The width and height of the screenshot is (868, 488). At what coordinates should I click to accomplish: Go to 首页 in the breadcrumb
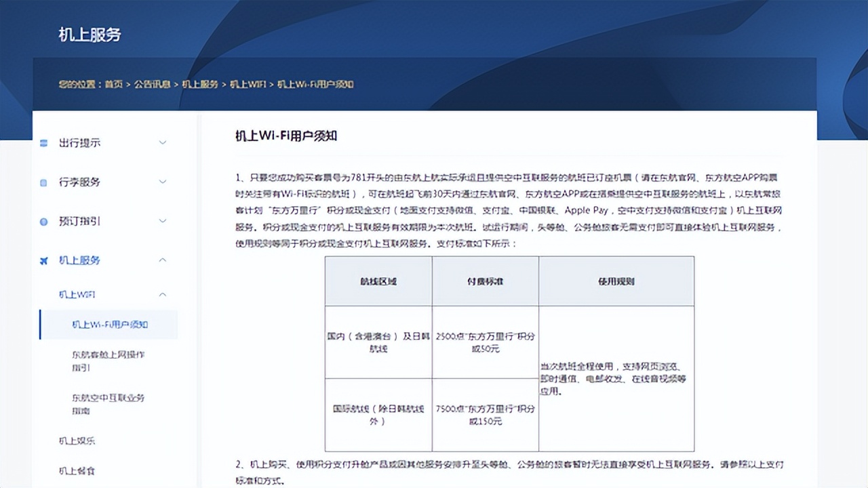113,85
